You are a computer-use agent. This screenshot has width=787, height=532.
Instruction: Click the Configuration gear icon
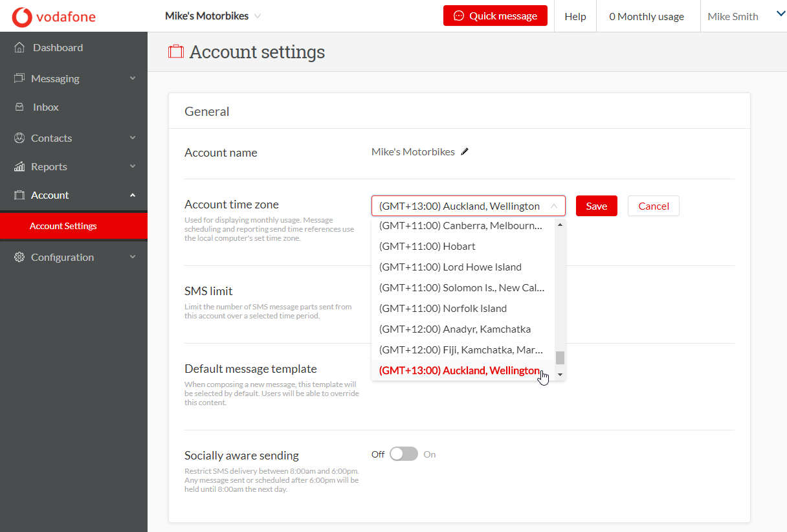coord(19,257)
